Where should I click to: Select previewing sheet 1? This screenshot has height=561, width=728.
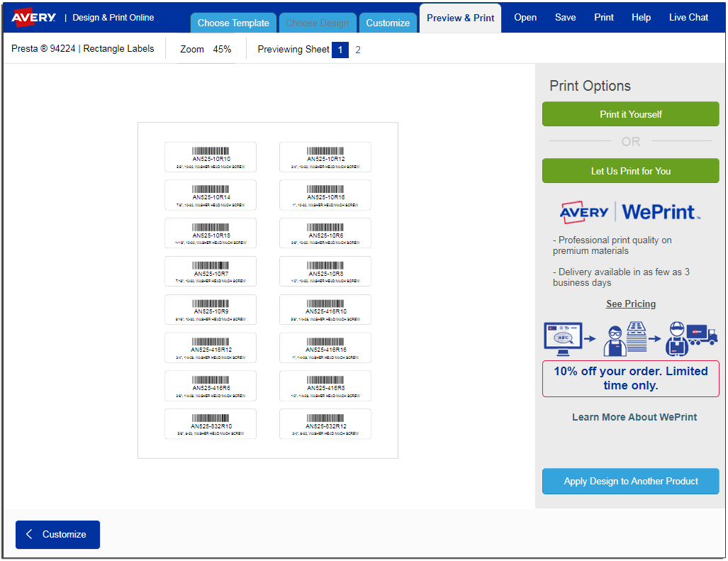click(340, 50)
